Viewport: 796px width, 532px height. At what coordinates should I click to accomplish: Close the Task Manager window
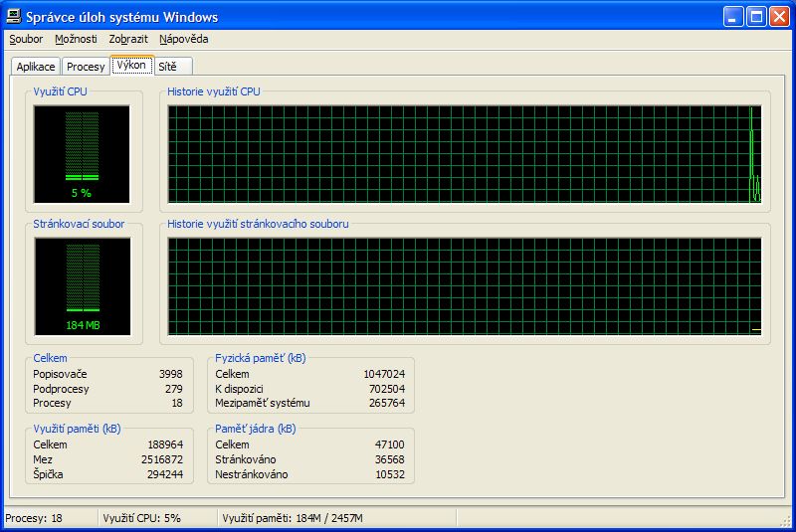[779, 17]
